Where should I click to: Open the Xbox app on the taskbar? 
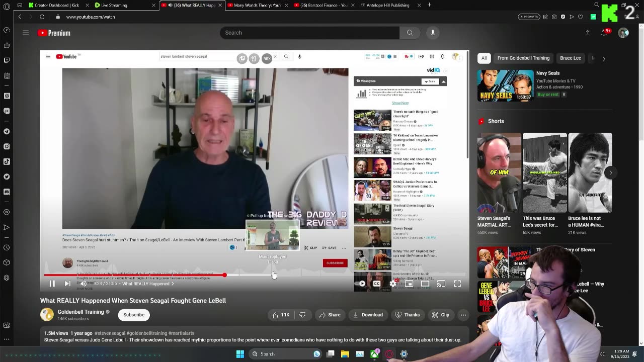point(375,354)
